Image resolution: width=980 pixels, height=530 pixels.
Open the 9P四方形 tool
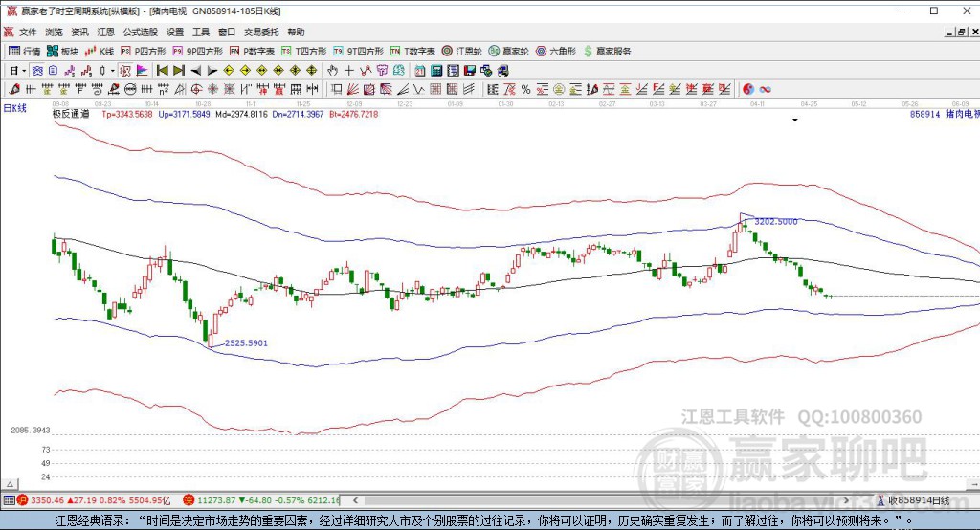coord(198,52)
